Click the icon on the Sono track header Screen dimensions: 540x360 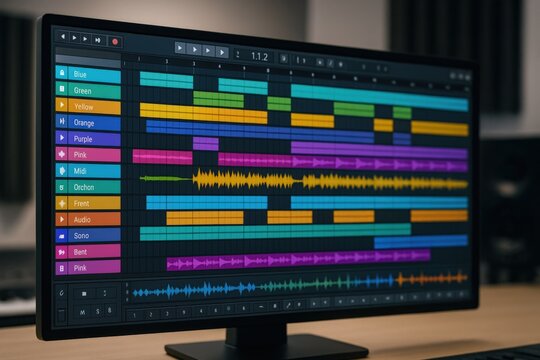pos(62,236)
